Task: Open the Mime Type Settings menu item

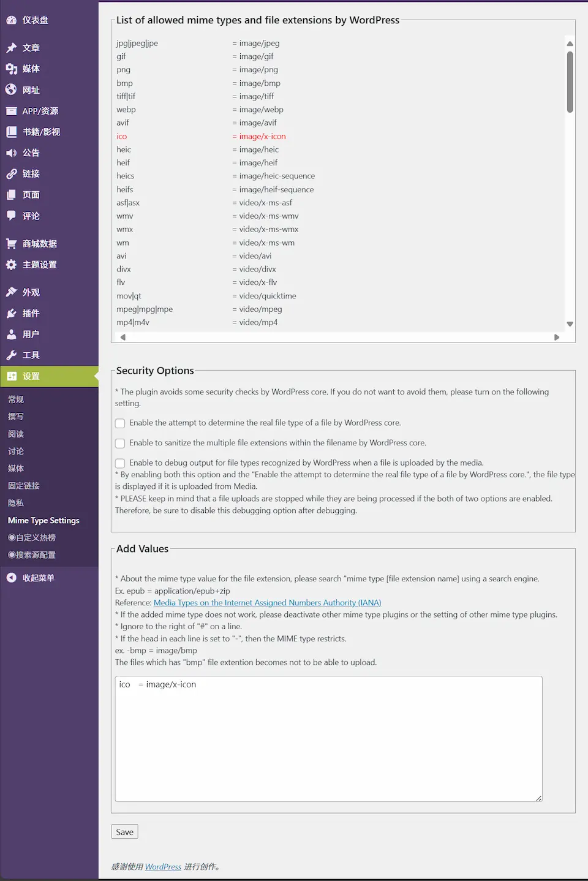Action: pyautogui.click(x=43, y=520)
